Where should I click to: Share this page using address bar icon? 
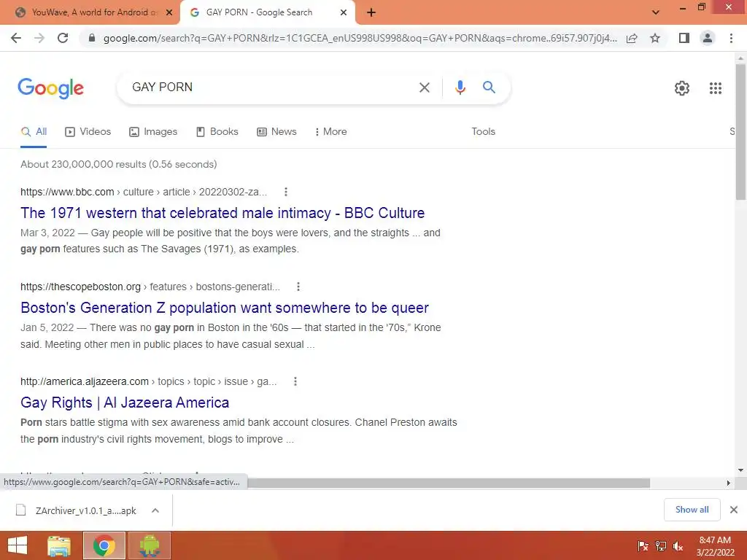[632, 38]
